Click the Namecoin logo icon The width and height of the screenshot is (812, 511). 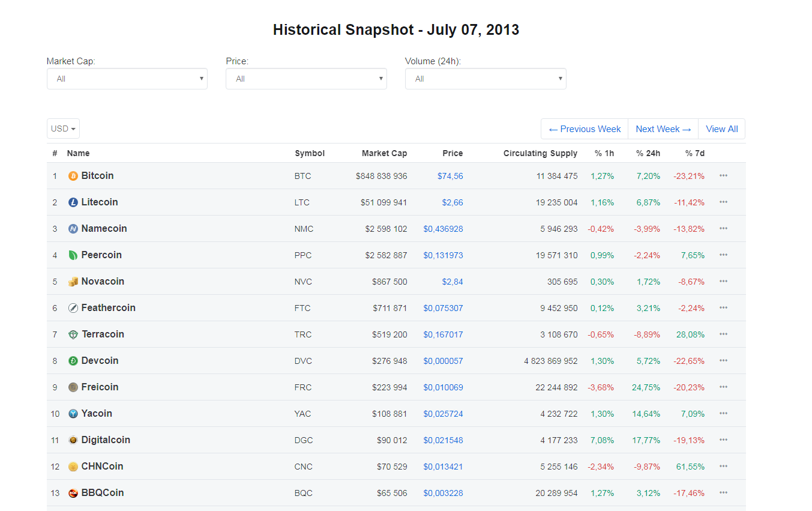click(x=73, y=229)
